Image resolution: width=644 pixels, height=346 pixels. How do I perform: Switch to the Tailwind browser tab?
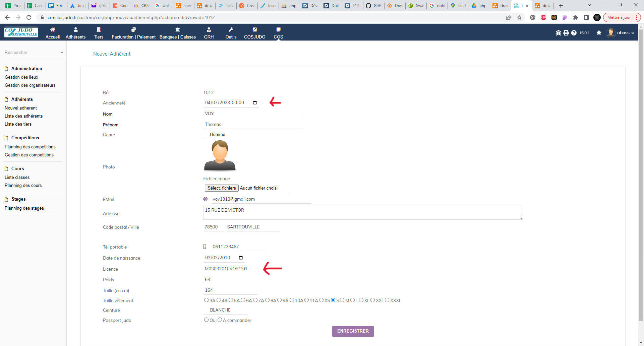pyautogui.click(x=226, y=6)
